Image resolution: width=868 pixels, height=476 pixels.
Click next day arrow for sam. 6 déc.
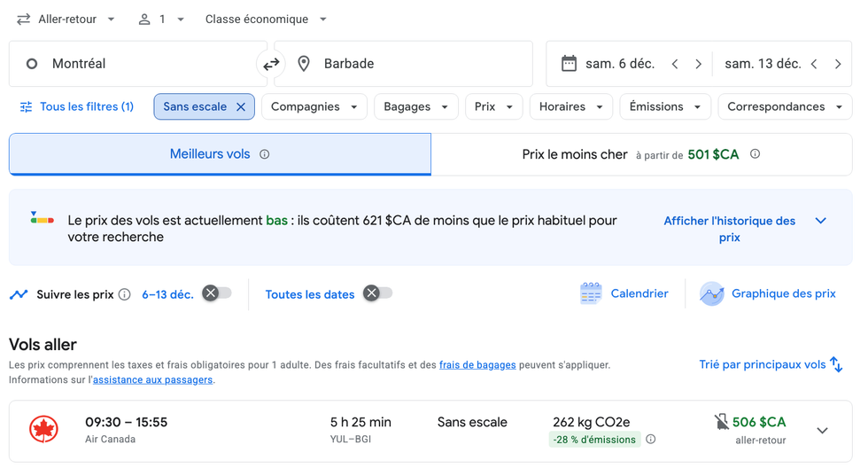tap(698, 64)
